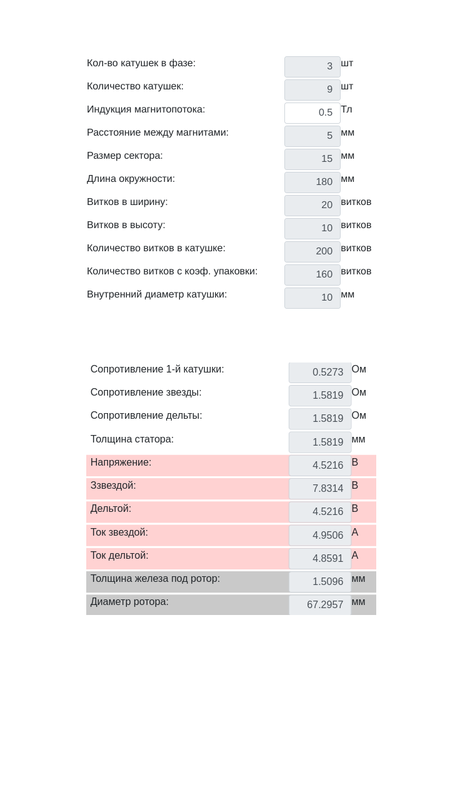450x800 pixels.
Task: Click the Количество катушек value field
Action: coord(312,90)
